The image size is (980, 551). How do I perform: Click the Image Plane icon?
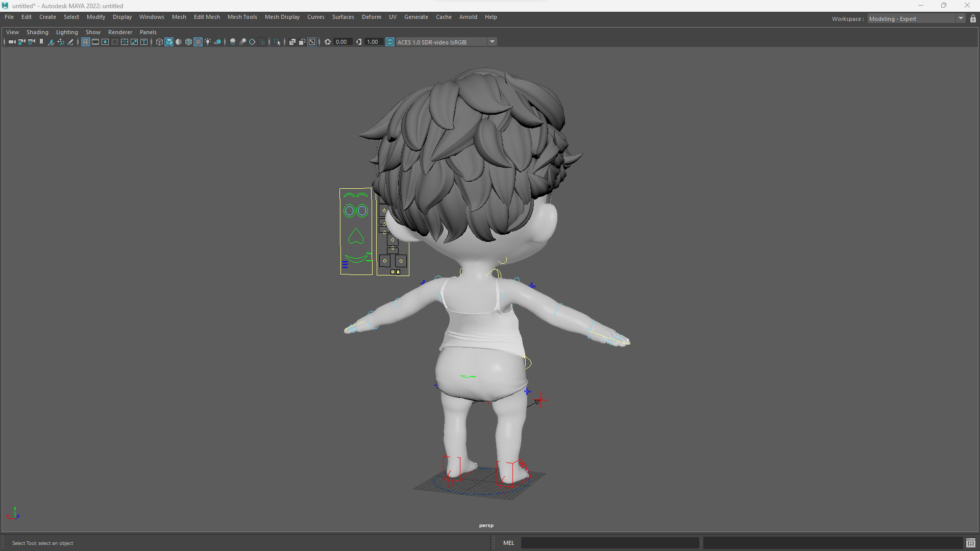(51, 42)
